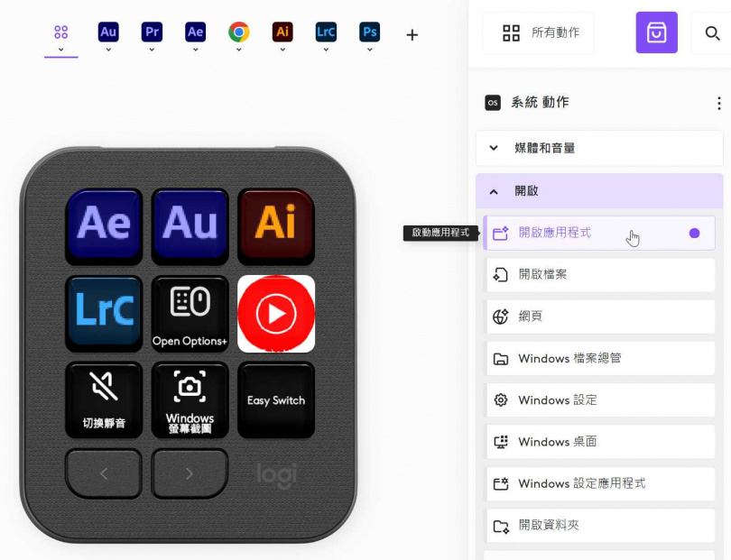Click the Easy Switch key on the console
This screenshot has width=731, height=560.
pyautogui.click(x=276, y=399)
